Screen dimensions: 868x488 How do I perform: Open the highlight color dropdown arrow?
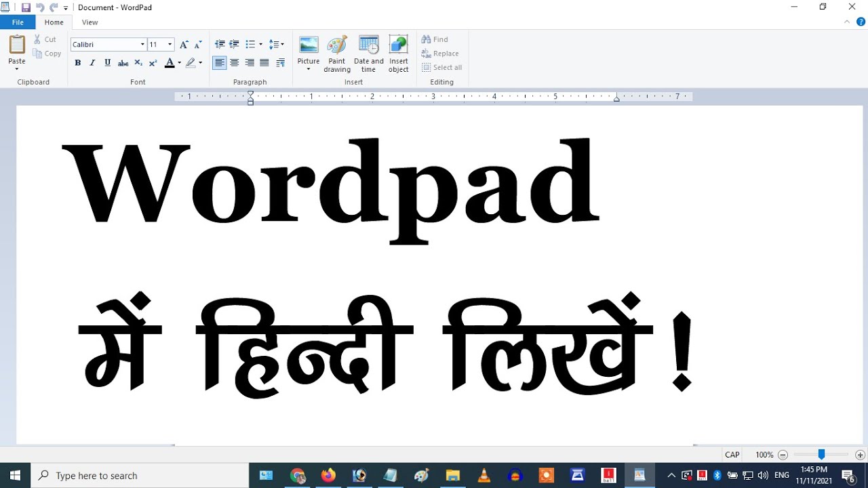click(x=201, y=63)
